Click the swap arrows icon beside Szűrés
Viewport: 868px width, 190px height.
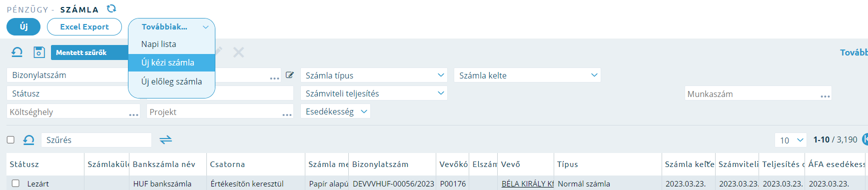coord(165,140)
